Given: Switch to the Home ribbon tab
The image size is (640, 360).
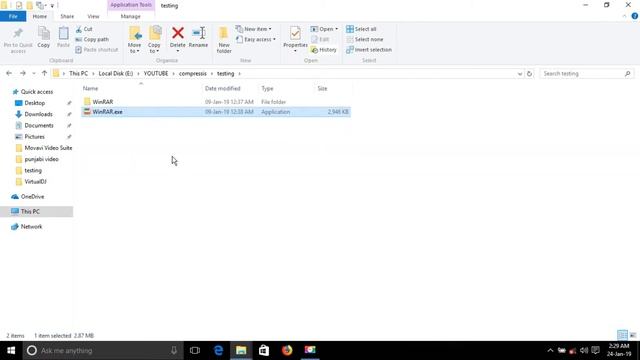Looking at the screenshot, I should 40,16.
